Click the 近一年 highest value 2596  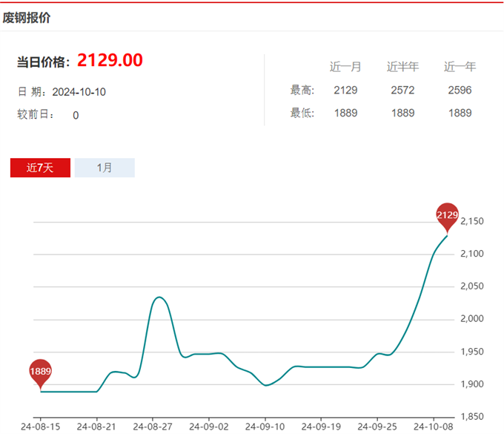(x=460, y=91)
